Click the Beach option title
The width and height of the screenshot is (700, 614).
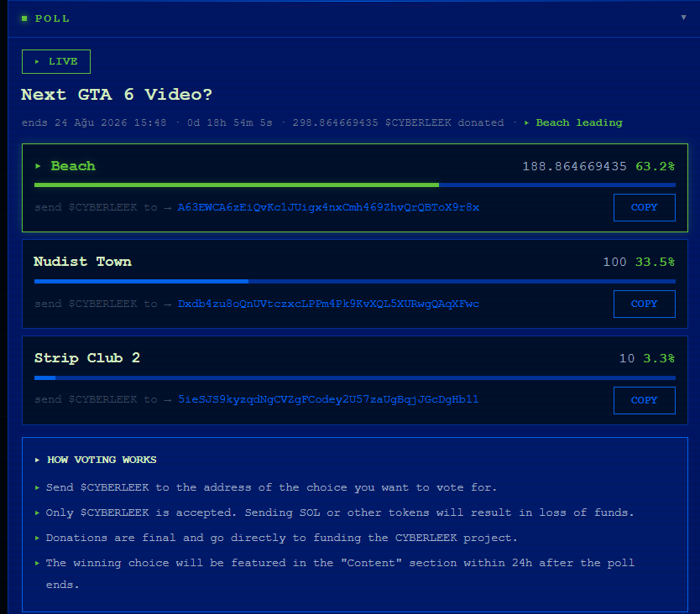click(73, 166)
